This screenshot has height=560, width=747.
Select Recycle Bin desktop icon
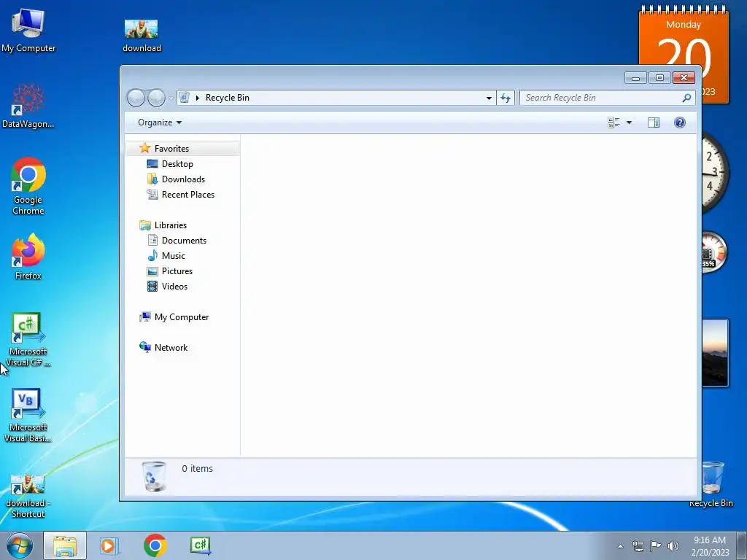coord(712,485)
